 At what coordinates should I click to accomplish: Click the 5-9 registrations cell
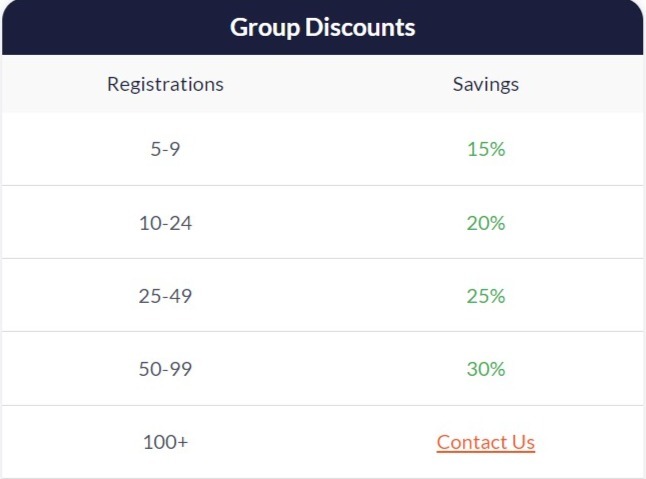coord(165,149)
